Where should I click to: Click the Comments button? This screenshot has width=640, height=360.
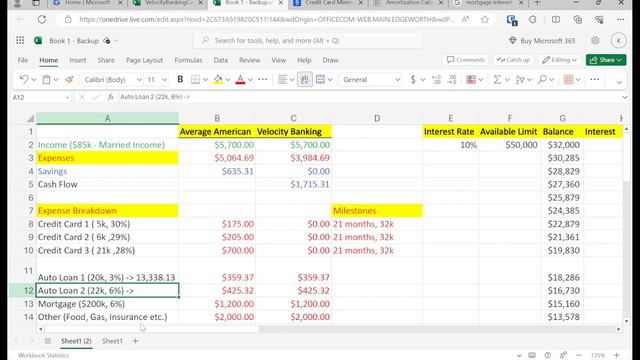tap(466, 60)
